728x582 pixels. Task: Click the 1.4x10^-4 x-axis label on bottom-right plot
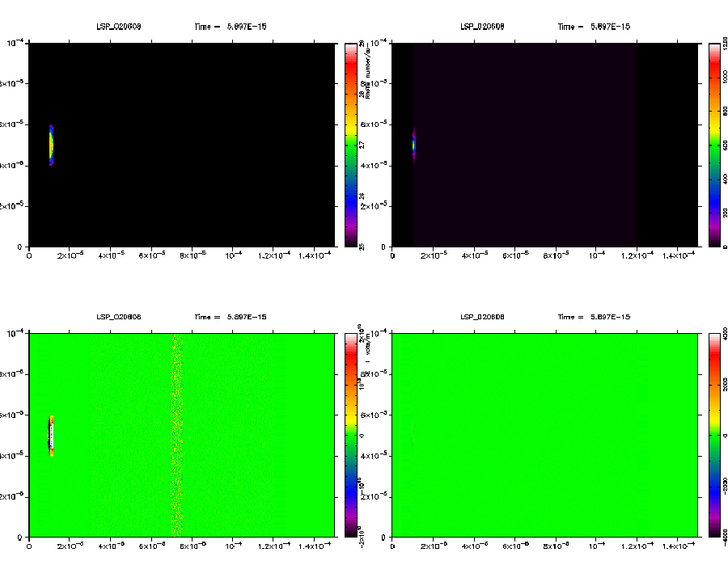pyautogui.click(x=678, y=546)
